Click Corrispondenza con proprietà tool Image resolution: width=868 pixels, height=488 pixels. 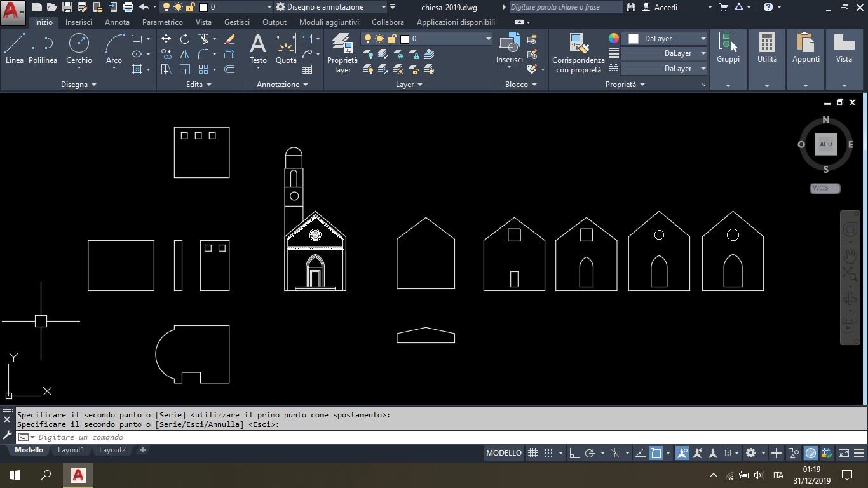tap(578, 53)
